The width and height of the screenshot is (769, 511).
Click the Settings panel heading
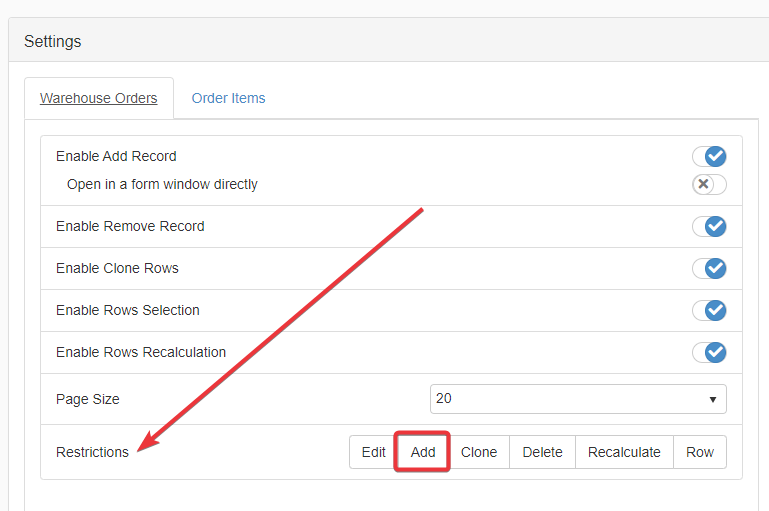click(x=53, y=42)
